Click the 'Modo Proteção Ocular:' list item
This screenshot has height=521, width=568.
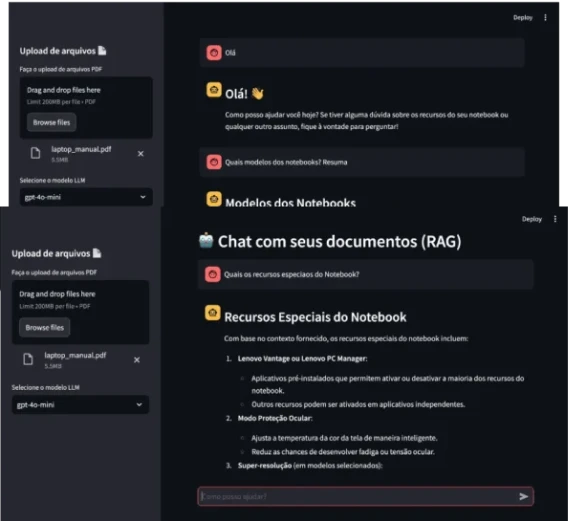pos(275,418)
